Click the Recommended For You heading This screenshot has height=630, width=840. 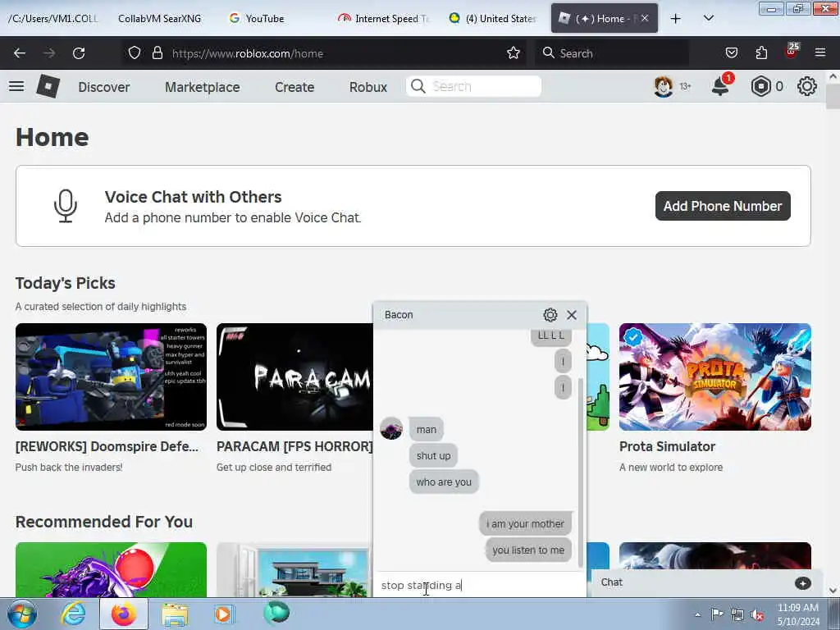point(104,522)
